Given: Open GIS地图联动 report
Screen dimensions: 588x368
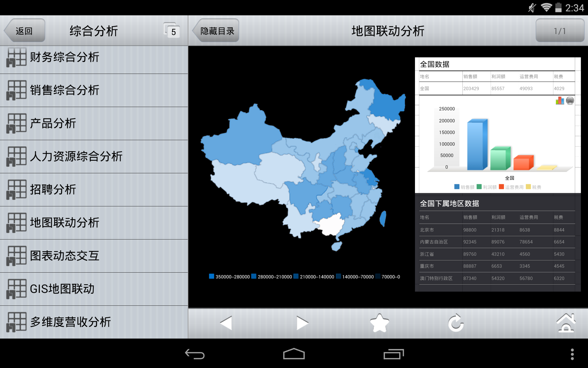Looking at the screenshot, I should click(94, 289).
